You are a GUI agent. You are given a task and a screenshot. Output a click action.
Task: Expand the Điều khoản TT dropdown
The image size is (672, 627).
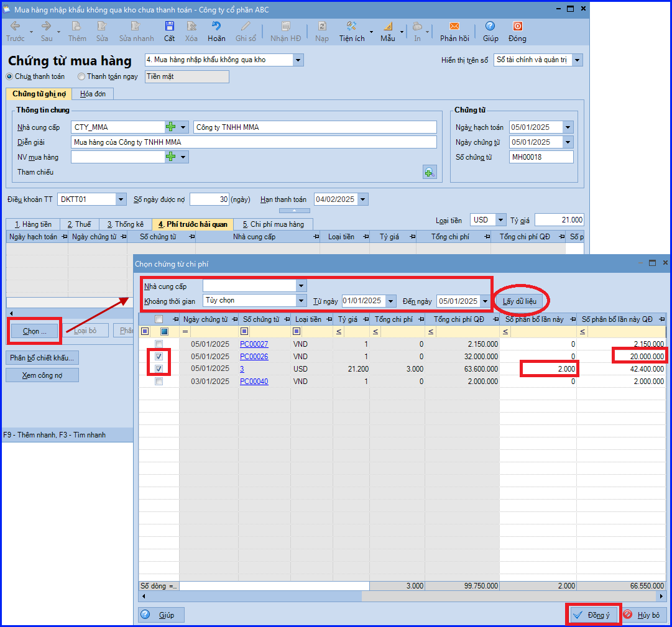tap(121, 199)
